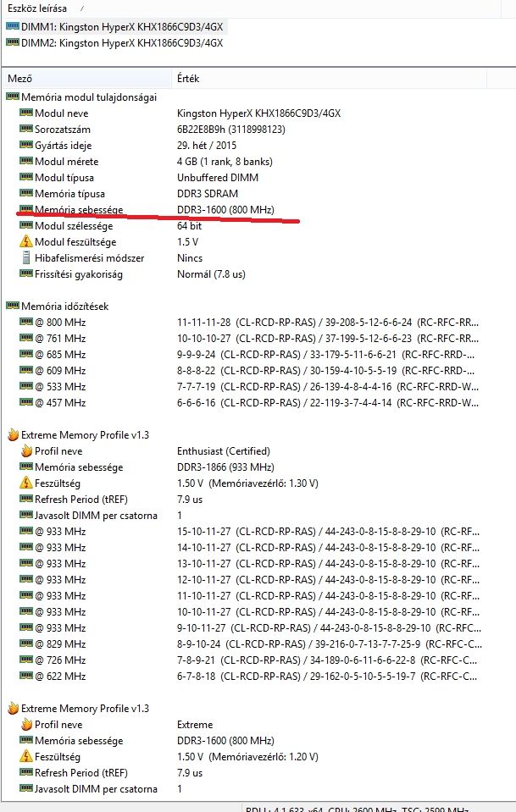Image resolution: width=516 pixels, height=812 pixels.
Task: Select the 933 MHz row with 14-10-11-27 timings
Action: [x=249, y=547]
